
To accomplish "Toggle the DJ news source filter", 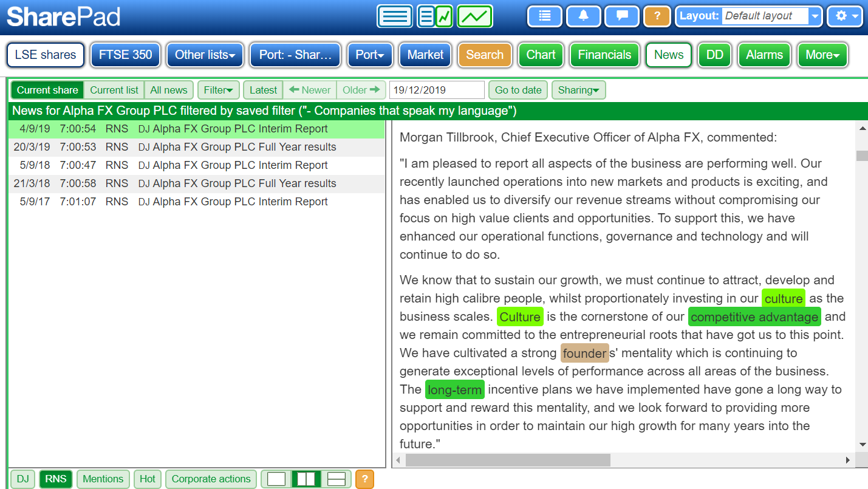I will pyautogui.click(x=22, y=479).
